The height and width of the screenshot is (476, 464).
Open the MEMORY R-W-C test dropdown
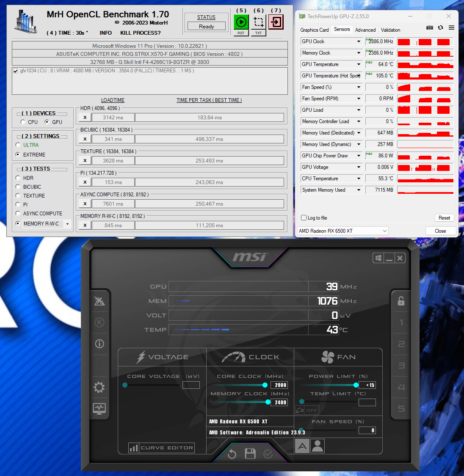pos(67,224)
